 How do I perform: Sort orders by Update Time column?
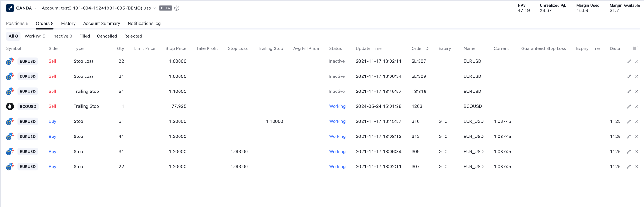(369, 48)
